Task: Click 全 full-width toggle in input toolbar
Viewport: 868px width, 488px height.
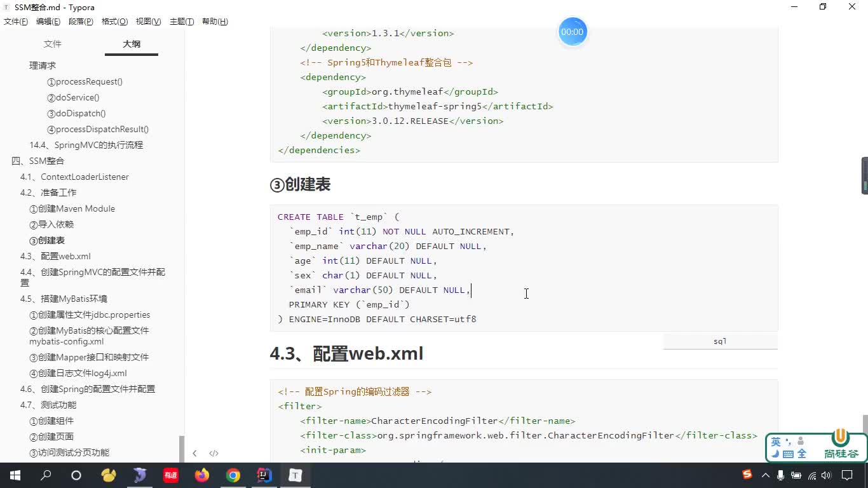Action: [802, 454]
